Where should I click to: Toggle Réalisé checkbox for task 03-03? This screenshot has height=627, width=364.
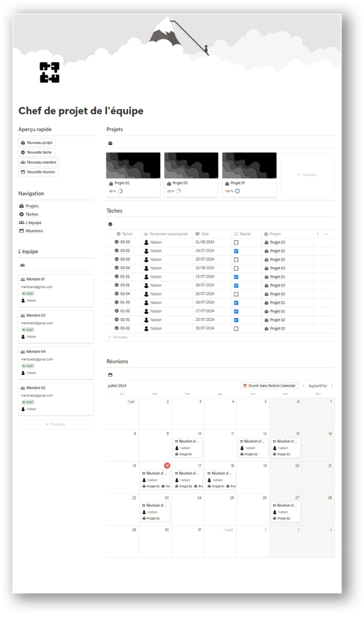coord(236,242)
